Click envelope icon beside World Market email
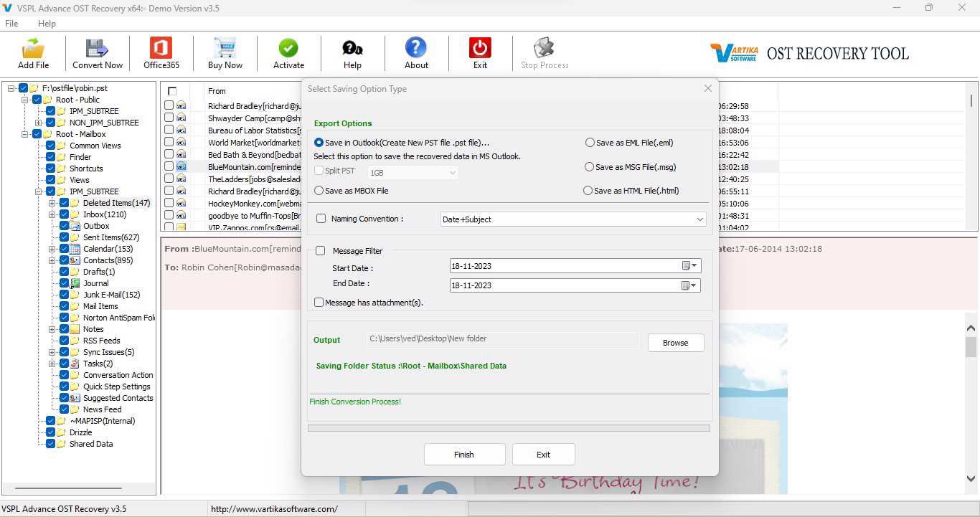The height and width of the screenshot is (517, 980). tap(181, 142)
